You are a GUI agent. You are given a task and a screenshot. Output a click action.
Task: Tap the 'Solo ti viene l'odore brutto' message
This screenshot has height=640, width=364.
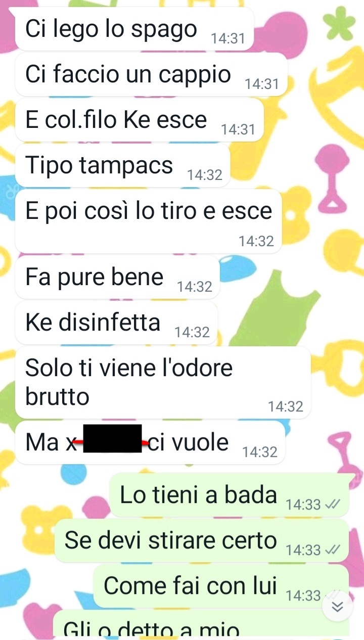(163, 382)
